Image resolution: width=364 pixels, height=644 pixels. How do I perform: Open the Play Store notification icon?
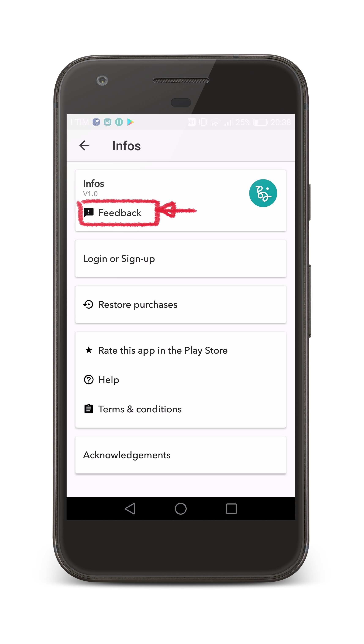pyautogui.click(x=130, y=122)
